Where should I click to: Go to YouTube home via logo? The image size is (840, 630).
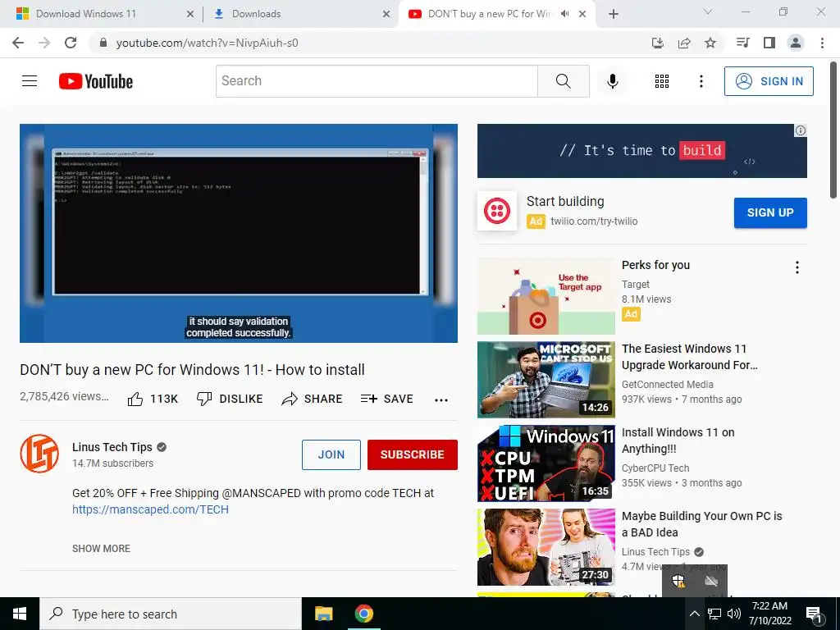pos(96,81)
